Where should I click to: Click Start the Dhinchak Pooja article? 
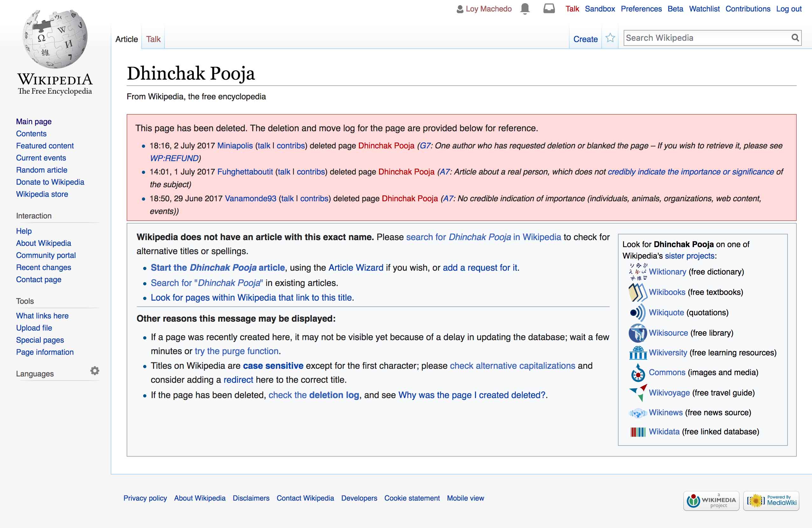tap(218, 268)
